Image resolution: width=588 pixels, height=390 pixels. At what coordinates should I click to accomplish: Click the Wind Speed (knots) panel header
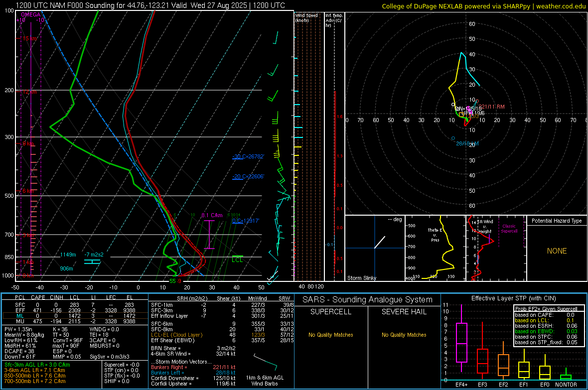pos(306,17)
